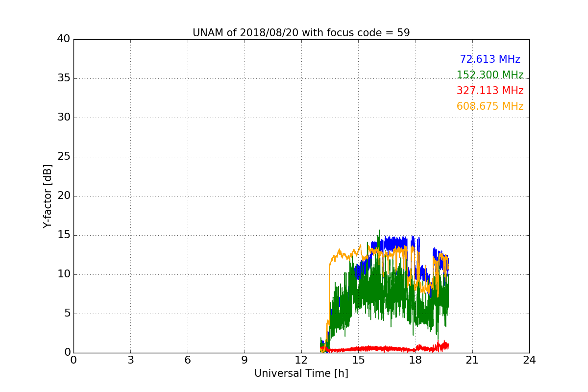Click the x-axis tick label 18

tap(416, 360)
